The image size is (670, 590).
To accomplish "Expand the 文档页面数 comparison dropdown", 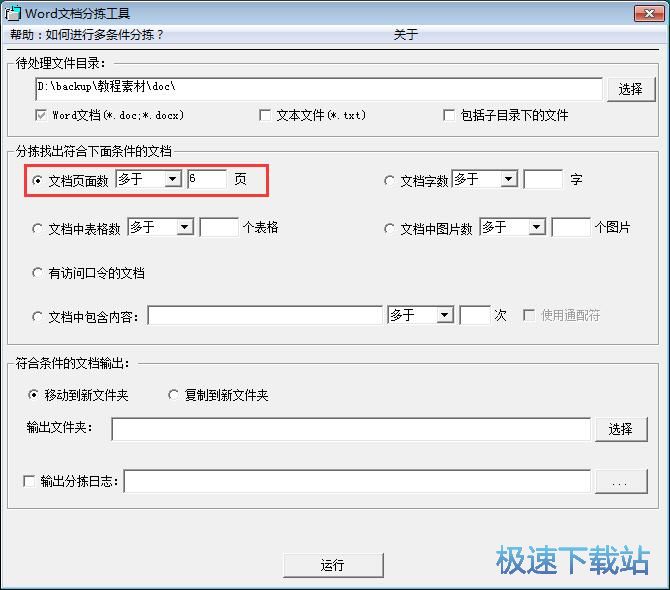I will point(173,179).
